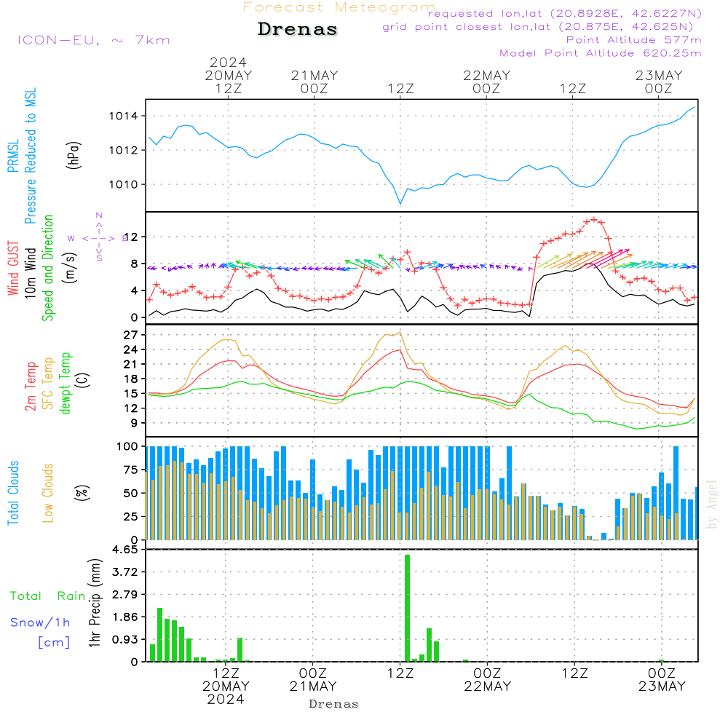Click the top axis label "22MAY 00Z"

[486, 82]
